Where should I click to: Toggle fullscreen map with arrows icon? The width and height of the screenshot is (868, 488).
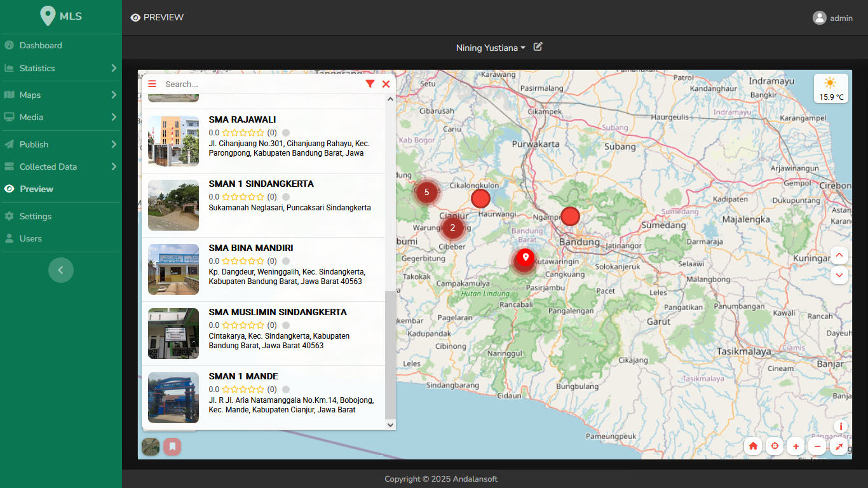[839, 446]
